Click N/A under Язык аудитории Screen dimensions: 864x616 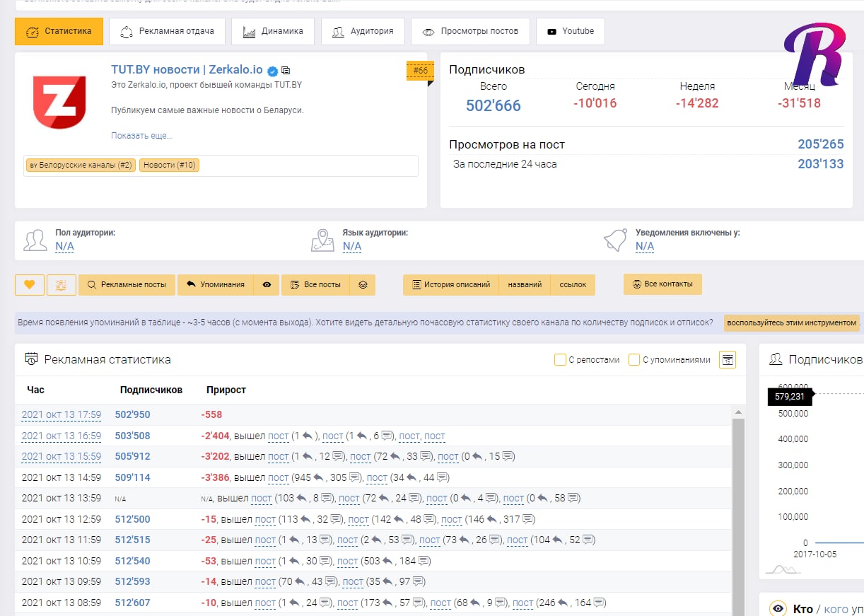(351, 246)
